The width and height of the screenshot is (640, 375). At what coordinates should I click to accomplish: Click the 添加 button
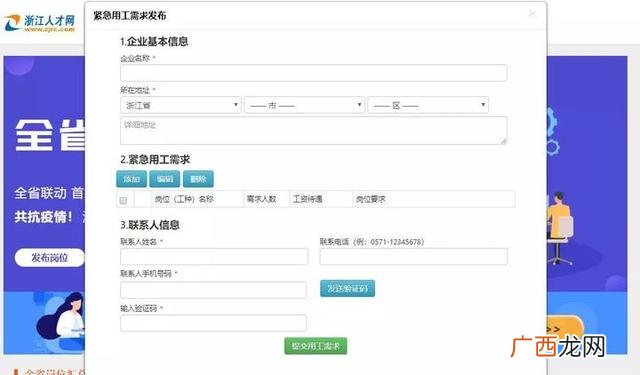tap(131, 179)
